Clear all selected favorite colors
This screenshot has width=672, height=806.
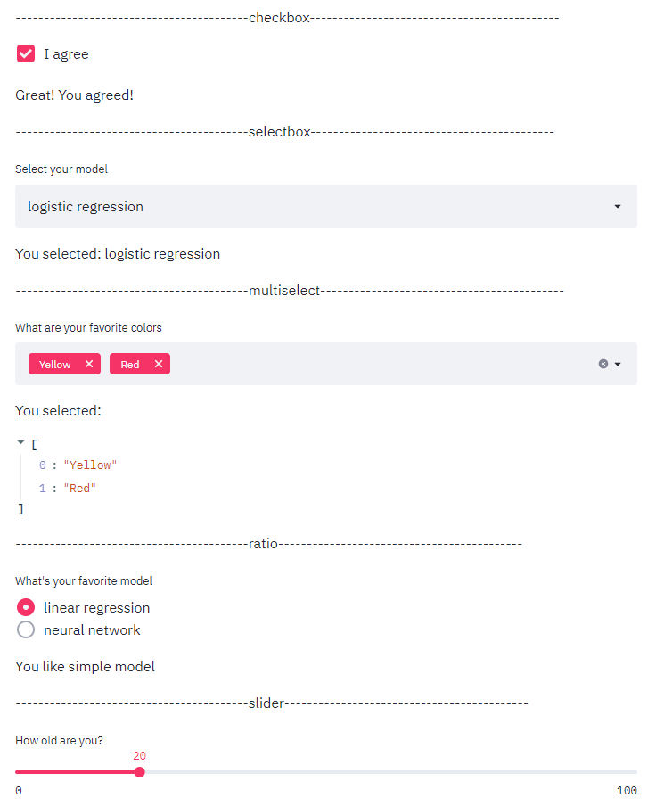[603, 364]
